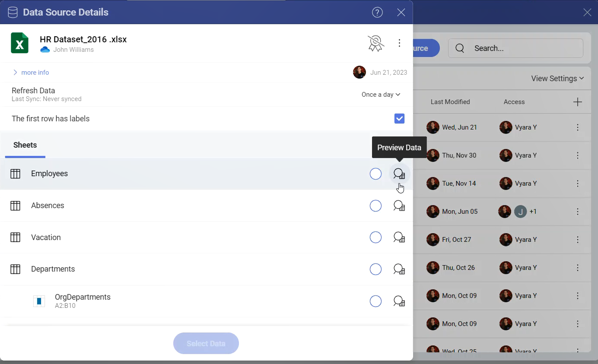Open row options for Wed, Jun 21 item
The height and width of the screenshot is (364, 598).
pyautogui.click(x=578, y=127)
